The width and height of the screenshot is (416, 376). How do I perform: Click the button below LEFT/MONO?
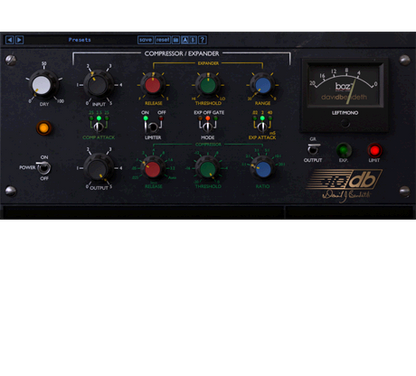tap(345, 124)
